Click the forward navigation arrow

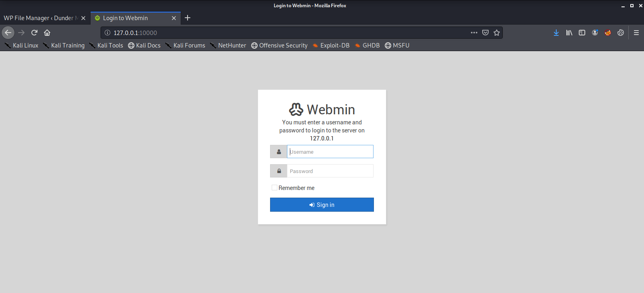pyautogui.click(x=21, y=33)
